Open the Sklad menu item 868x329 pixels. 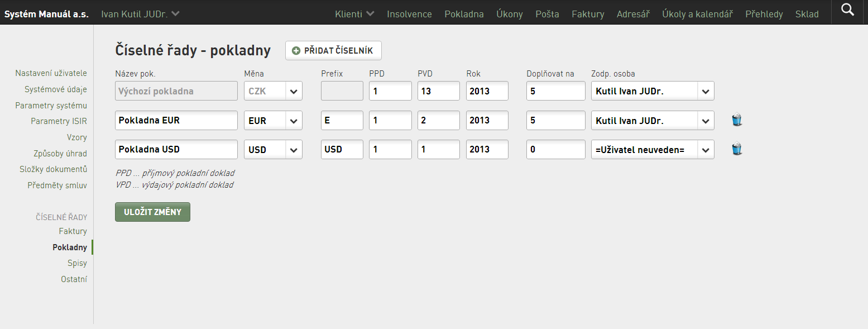click(x=807, y=14)
